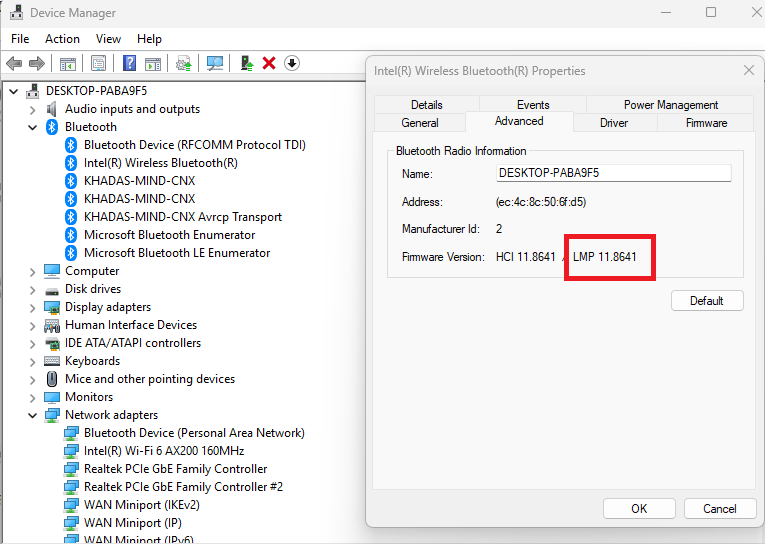Switch to the Power Management tab
This screenshot has width=767, height=545.
tap(670, 105)
